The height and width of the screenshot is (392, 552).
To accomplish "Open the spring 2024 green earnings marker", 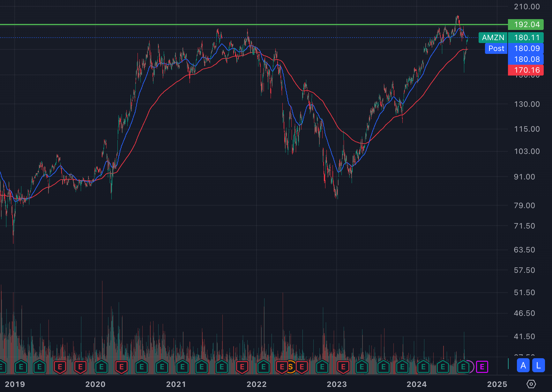I will pos(443,367).
